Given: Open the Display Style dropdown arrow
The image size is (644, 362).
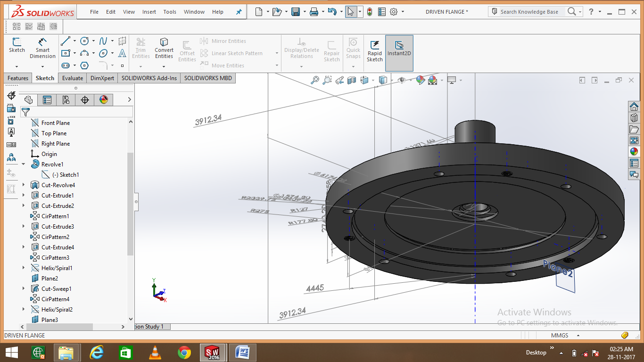Looking at the screenshot, I should (x=392, y=80).
